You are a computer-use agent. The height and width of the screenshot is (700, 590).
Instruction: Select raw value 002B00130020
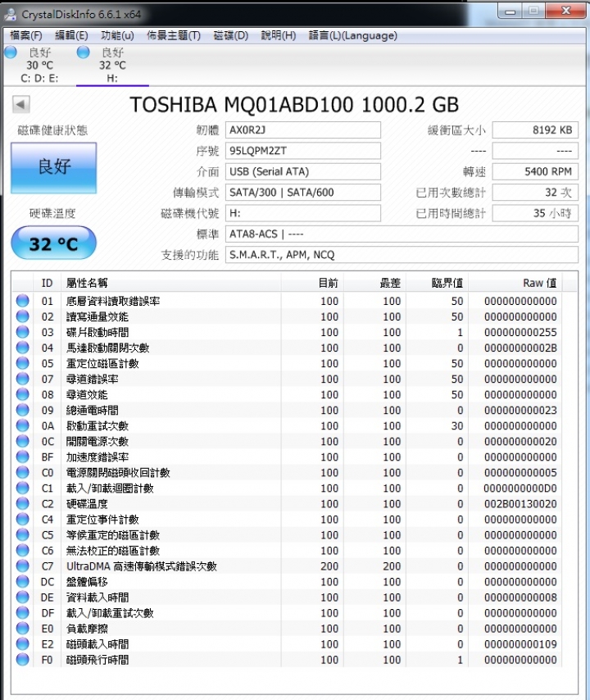click(x=520, y=503)
